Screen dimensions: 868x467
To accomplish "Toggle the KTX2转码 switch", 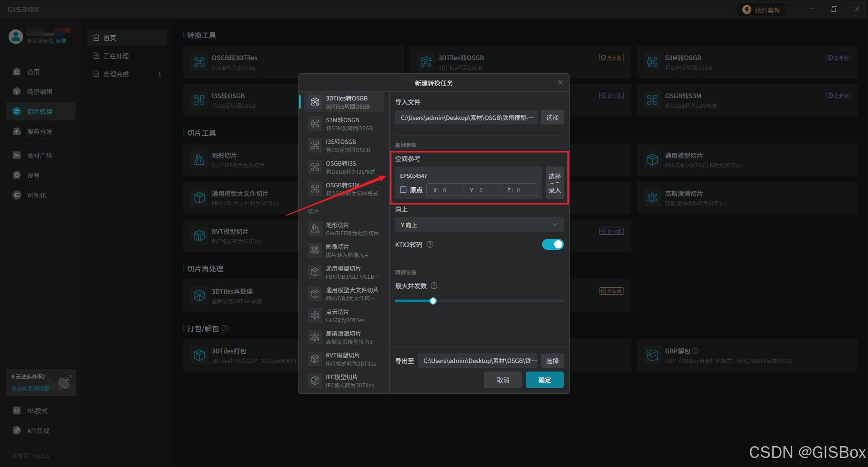I will [x=552, y=244].
